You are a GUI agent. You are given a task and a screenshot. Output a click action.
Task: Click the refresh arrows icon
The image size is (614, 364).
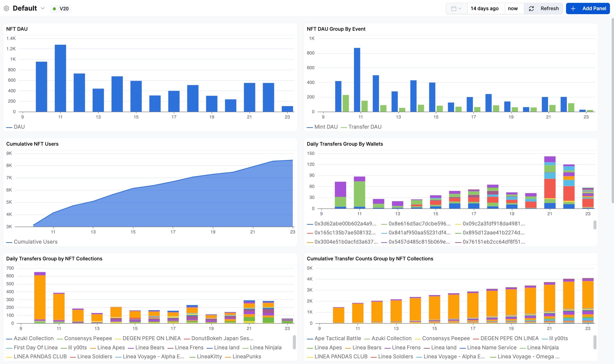[x=531, y=8]
